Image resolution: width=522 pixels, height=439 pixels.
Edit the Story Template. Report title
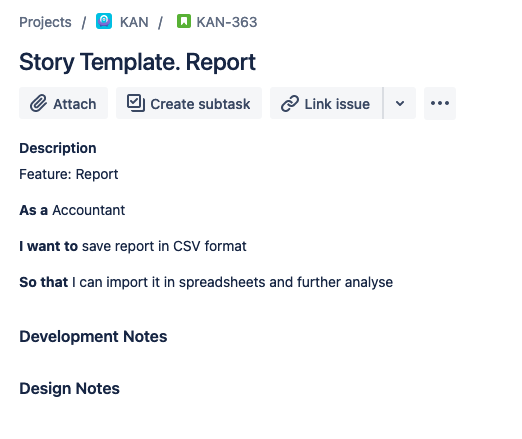tap(137, 62)
